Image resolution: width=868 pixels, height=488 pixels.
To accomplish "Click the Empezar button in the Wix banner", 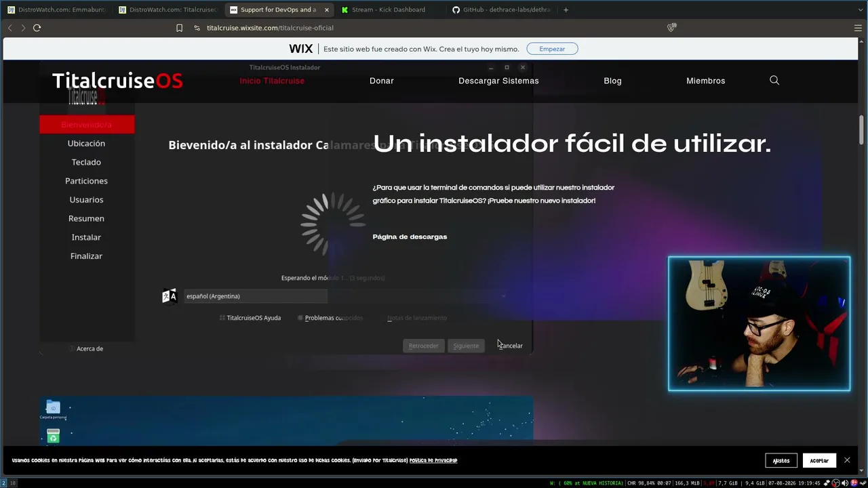I will [x=552, y=49].
